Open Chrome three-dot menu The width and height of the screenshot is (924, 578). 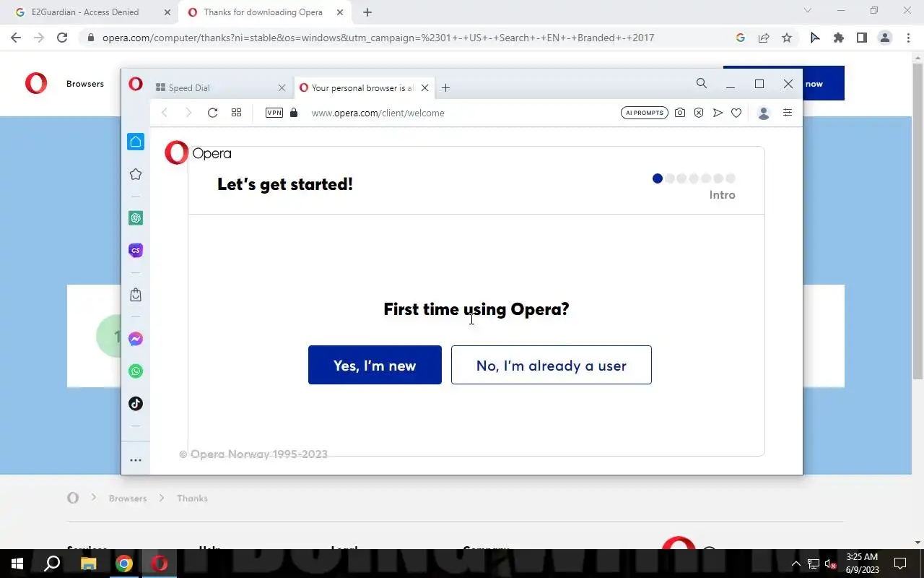tap(908, 38)
